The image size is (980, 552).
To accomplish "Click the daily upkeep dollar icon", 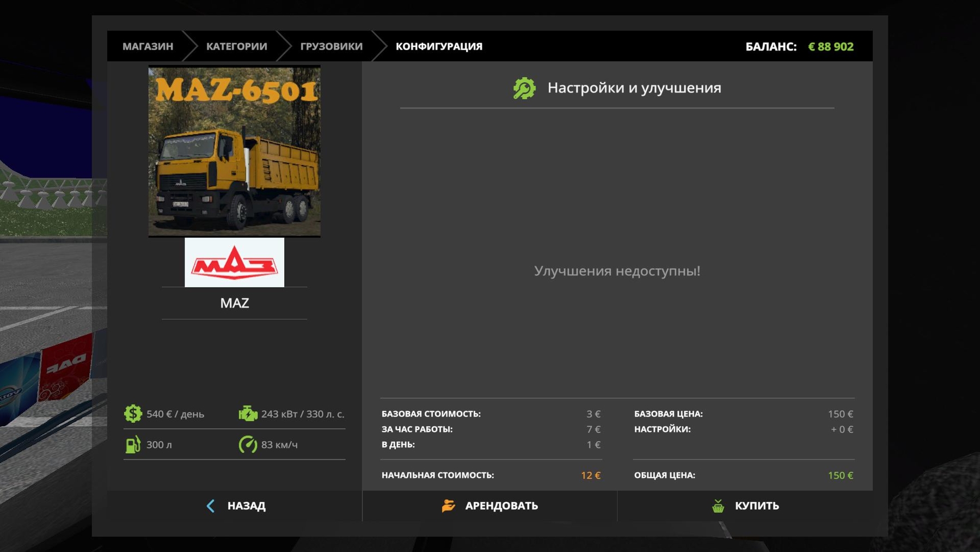I will click(133, 414).
